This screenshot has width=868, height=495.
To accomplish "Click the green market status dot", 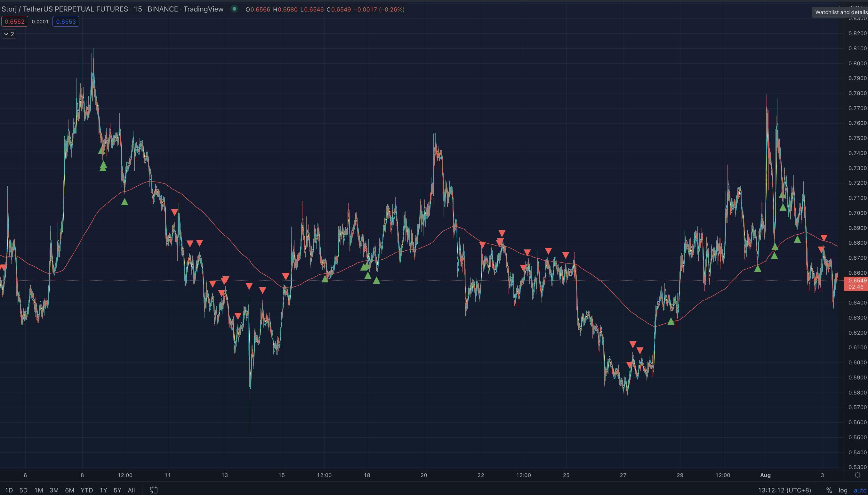I will pyautogui.click(x=234, y=9).
